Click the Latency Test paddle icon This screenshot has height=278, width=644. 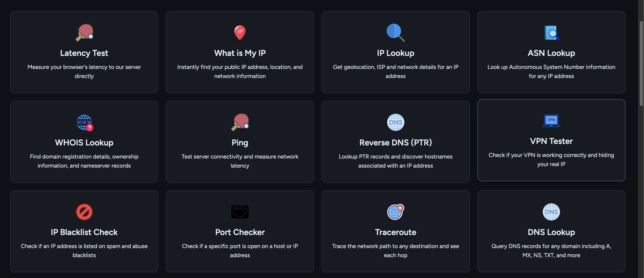(x=85, y=33)
